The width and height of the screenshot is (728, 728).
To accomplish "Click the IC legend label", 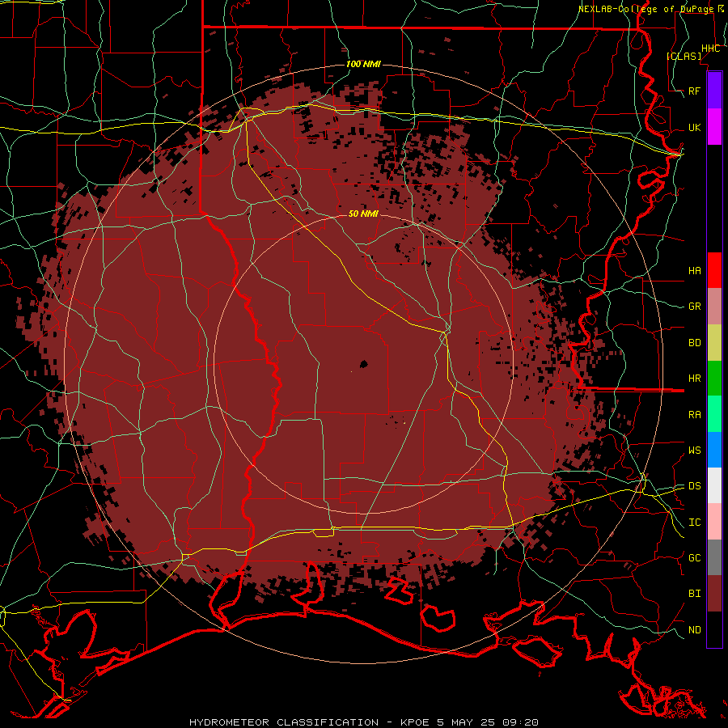I will (x=695, y=523).
